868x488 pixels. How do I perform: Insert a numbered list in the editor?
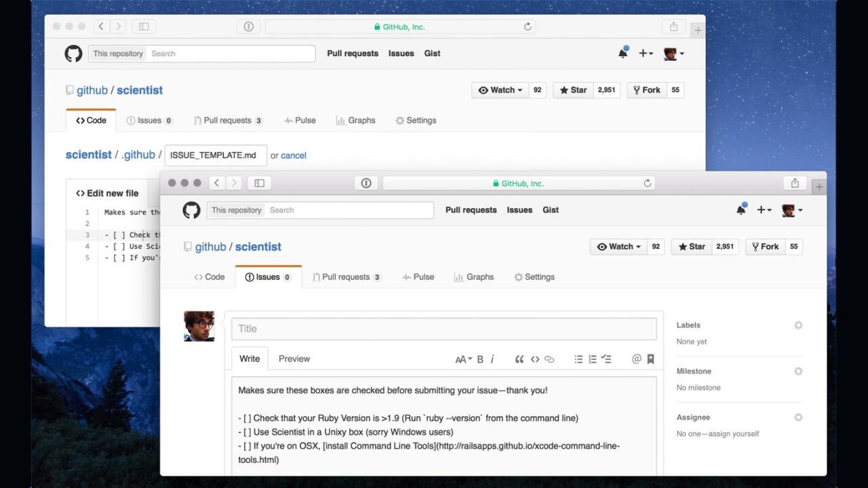point(592,359)
